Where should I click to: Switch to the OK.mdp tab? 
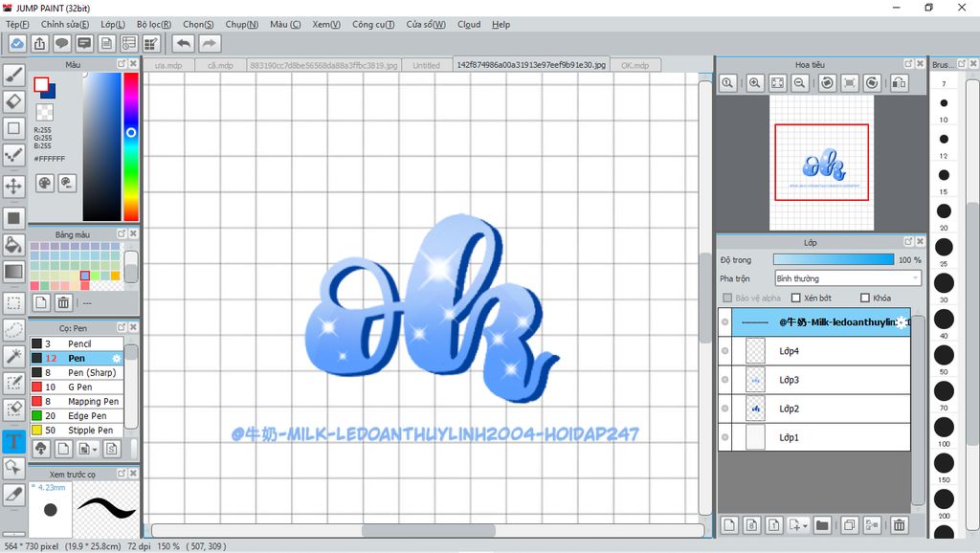[635, 65]
